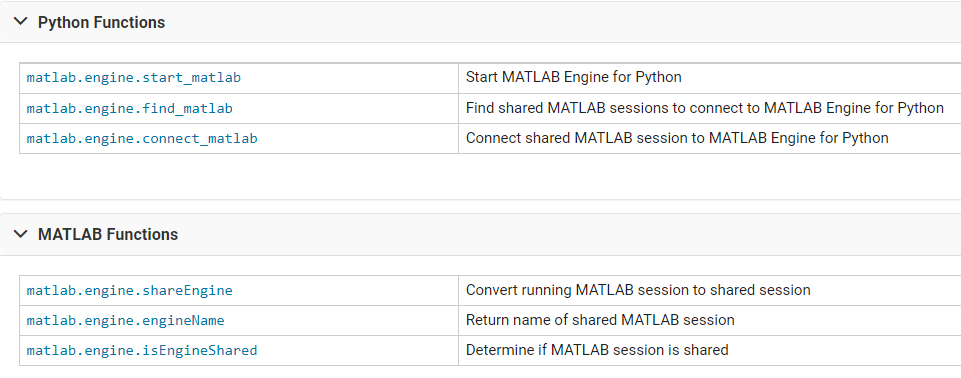Open the matlab.engine.isEngineShared link
The height and width of the screenshot is (378, 961).
click(x=142, y=350)
